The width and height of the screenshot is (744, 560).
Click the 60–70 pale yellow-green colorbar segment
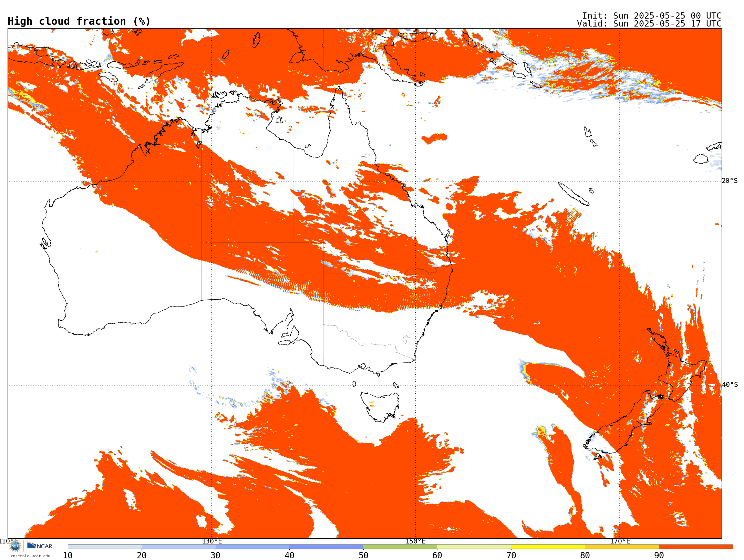click(x=474, y=547)
